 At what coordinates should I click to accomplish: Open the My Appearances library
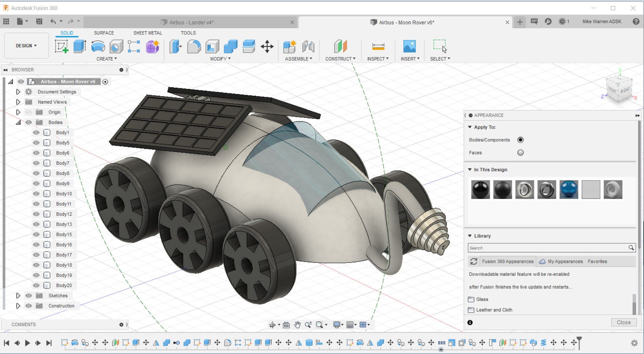(565, 261)
